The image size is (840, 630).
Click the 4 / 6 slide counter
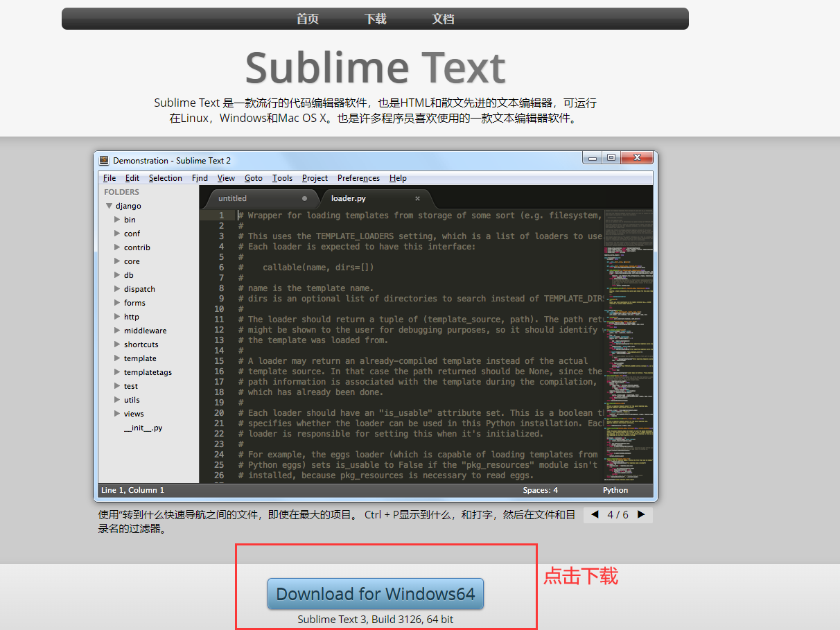[x=618, y=515]
